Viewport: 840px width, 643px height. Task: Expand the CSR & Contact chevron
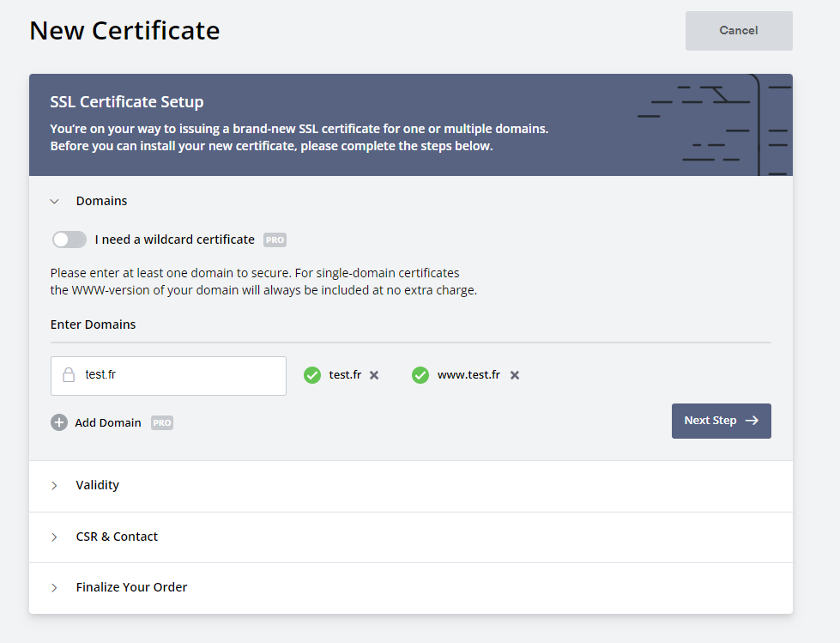pyautogui.click(x=55, y=537)
